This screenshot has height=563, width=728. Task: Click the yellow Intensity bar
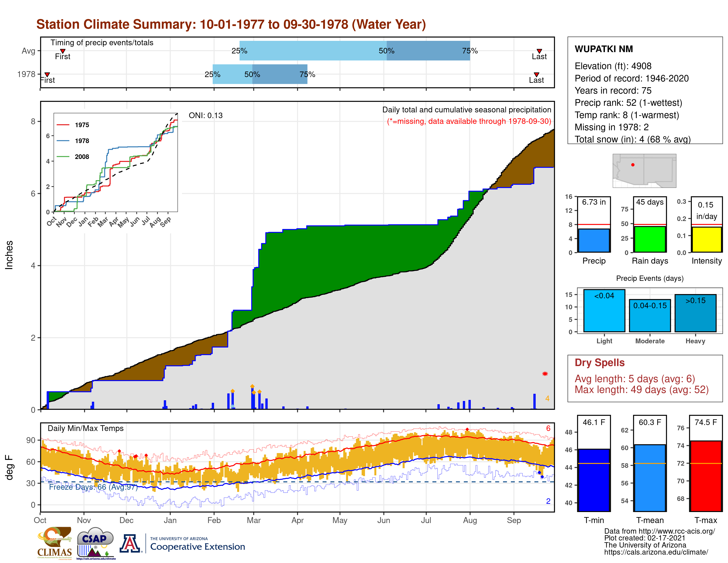coord(707,240)
